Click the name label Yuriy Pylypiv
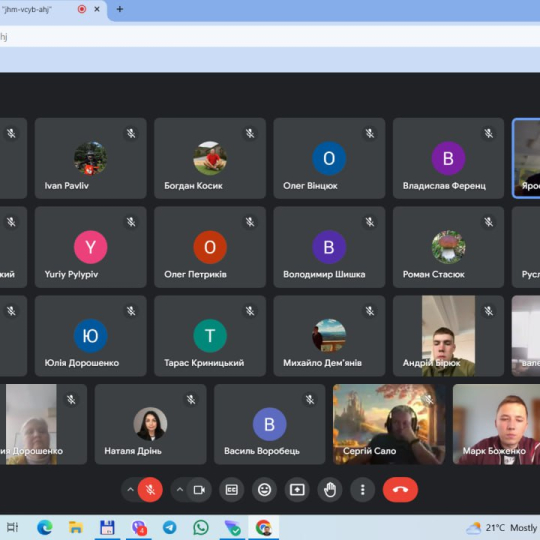This screenshot has height=540, width=540. click(71, 274)
